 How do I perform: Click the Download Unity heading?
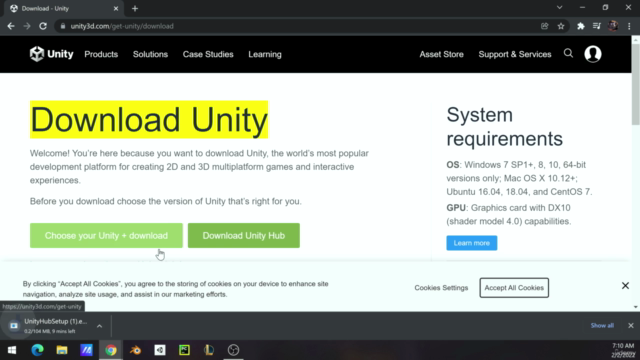tap(149, 120)
